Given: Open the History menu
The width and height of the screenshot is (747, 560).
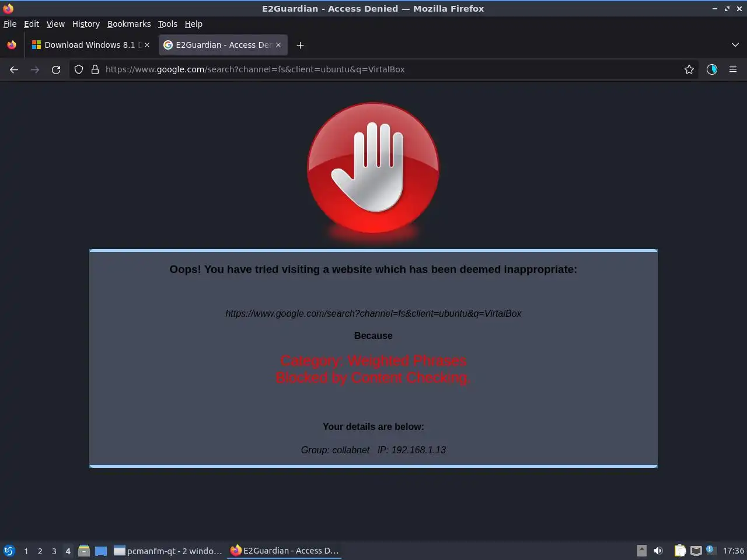Looking at the screenshot, I should point(86,24).
